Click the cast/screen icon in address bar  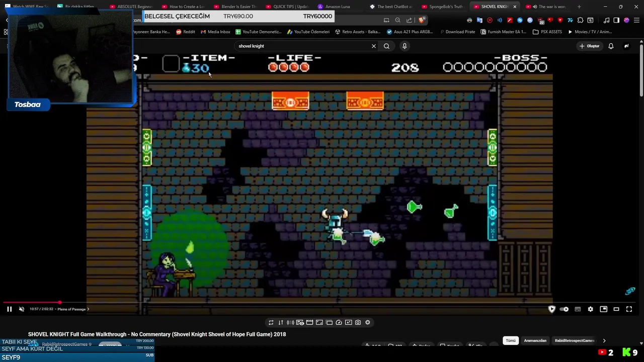386,20
